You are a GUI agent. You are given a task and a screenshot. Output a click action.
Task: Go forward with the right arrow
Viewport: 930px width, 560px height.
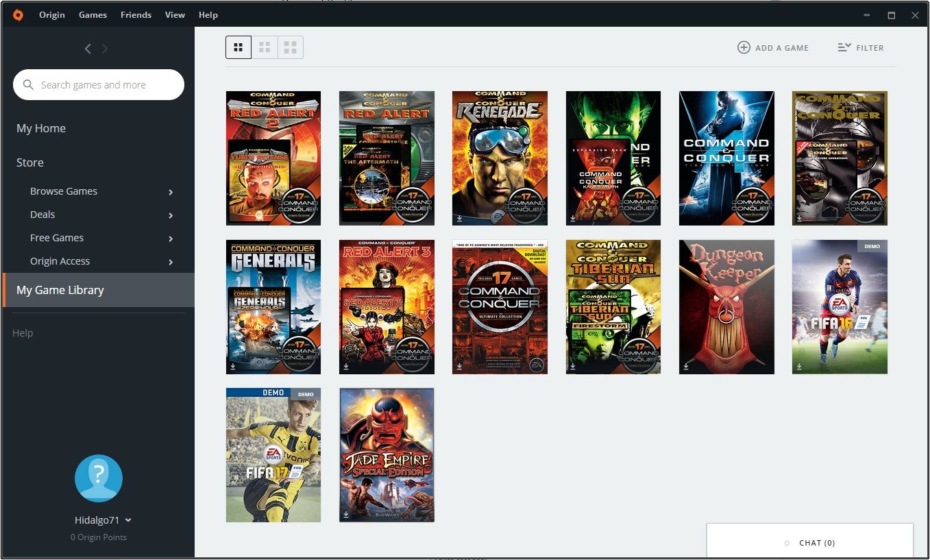[x=105, y=49]
